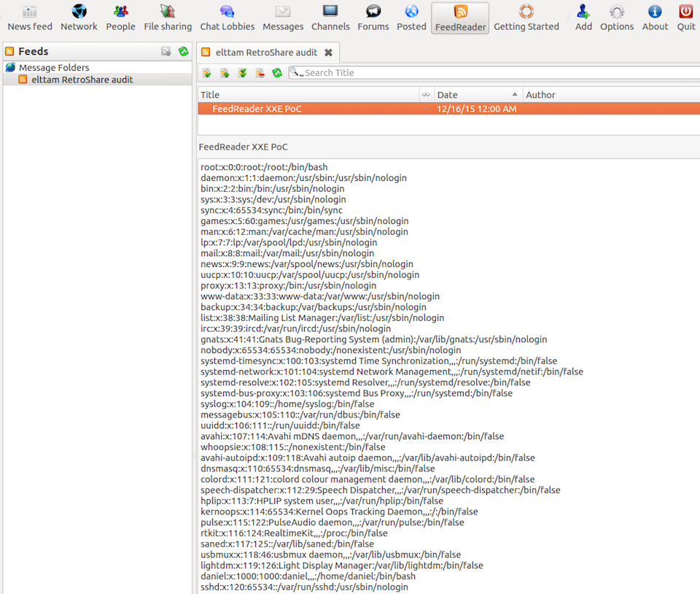The width and height of the screenshot is (700, 594).
Task: Open the Channels page
Action: click(x=330, y=18)
